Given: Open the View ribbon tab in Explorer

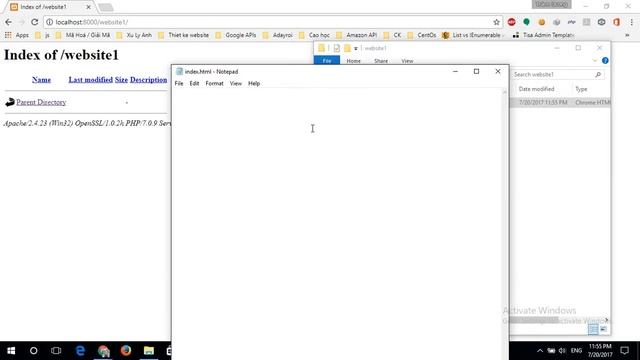Looking at the screenshot, I should tap(407, 61).
